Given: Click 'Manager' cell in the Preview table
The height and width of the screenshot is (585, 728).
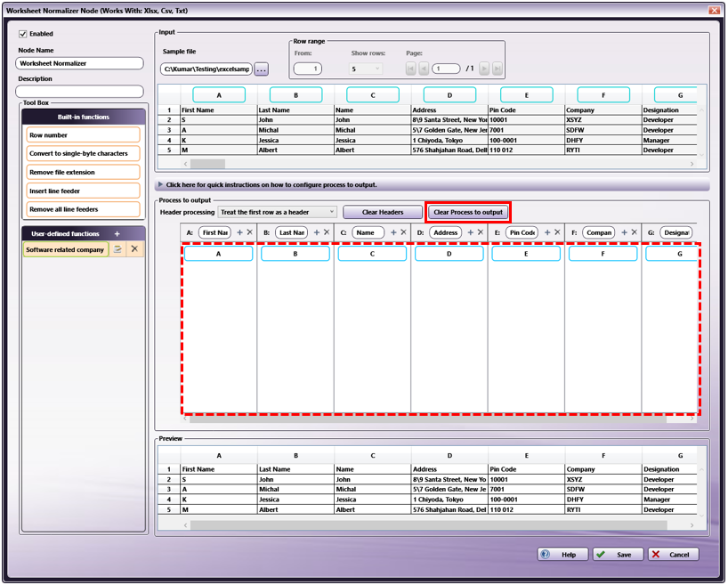Looking at the screenshot, I should [669, 500].
